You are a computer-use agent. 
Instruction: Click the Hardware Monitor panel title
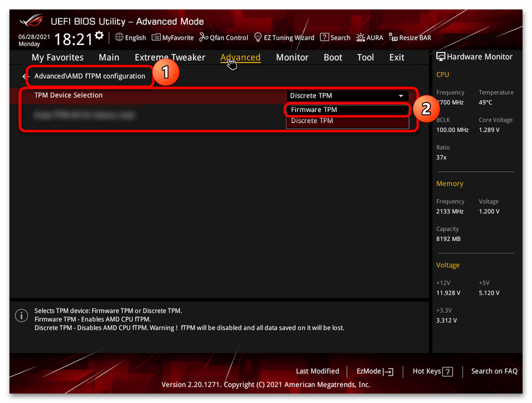[479, 57]
